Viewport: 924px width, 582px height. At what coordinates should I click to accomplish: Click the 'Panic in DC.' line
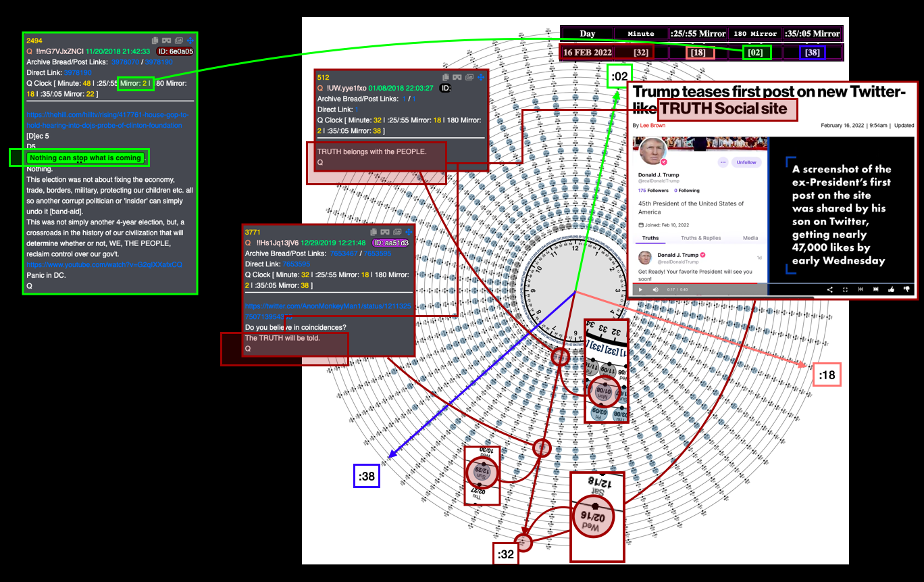click(x=47, y=275)
